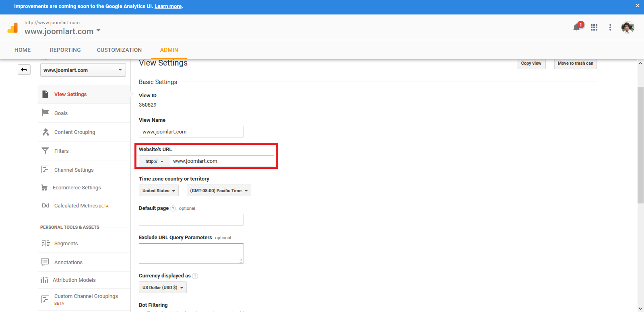The width and height of the screenshot is (644, 312).
Task: Open the three-dot options menu
Action: tap(610, 27)
